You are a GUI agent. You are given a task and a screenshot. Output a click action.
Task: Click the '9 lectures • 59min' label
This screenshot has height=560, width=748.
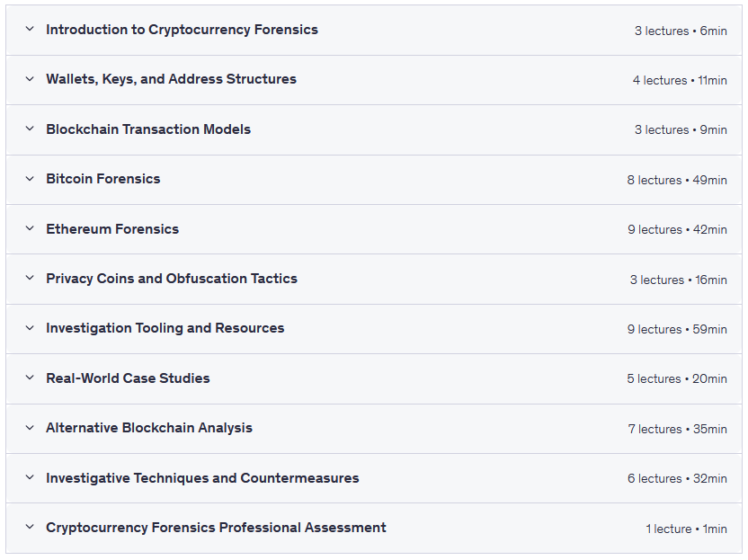coord(677,329)
